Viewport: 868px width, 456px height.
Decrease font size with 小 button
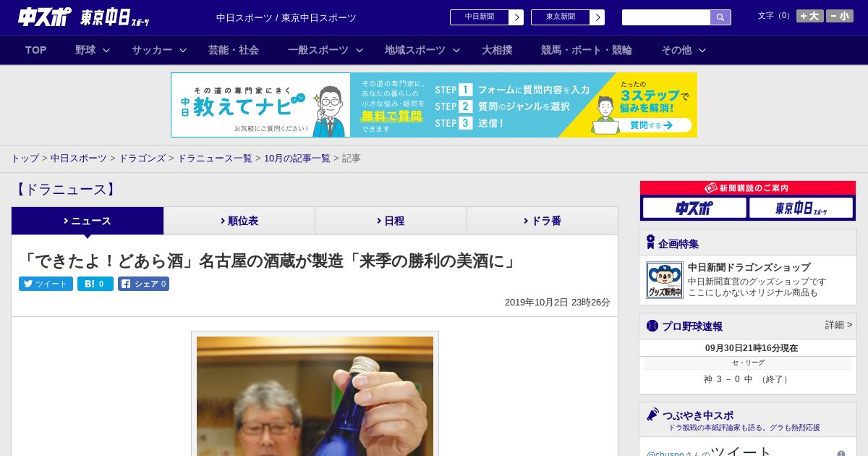839,16
